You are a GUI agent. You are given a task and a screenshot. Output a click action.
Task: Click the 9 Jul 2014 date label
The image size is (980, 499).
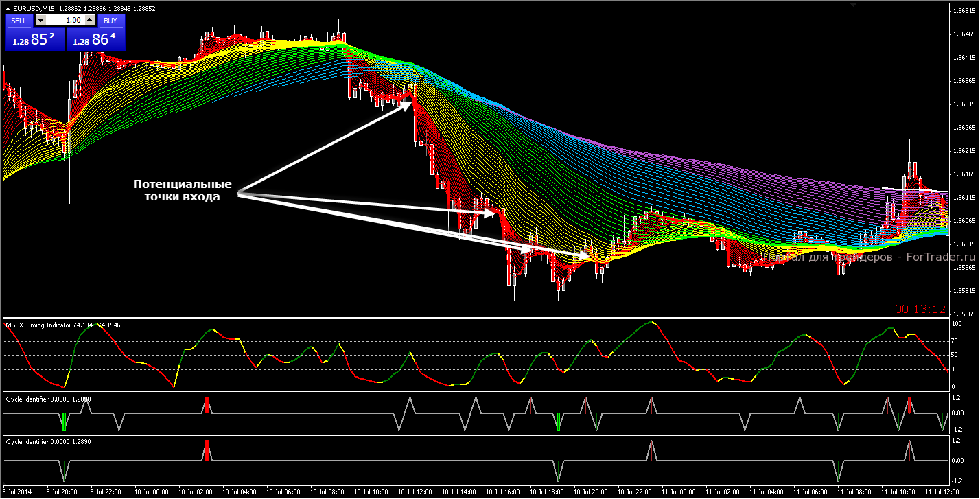16,492
